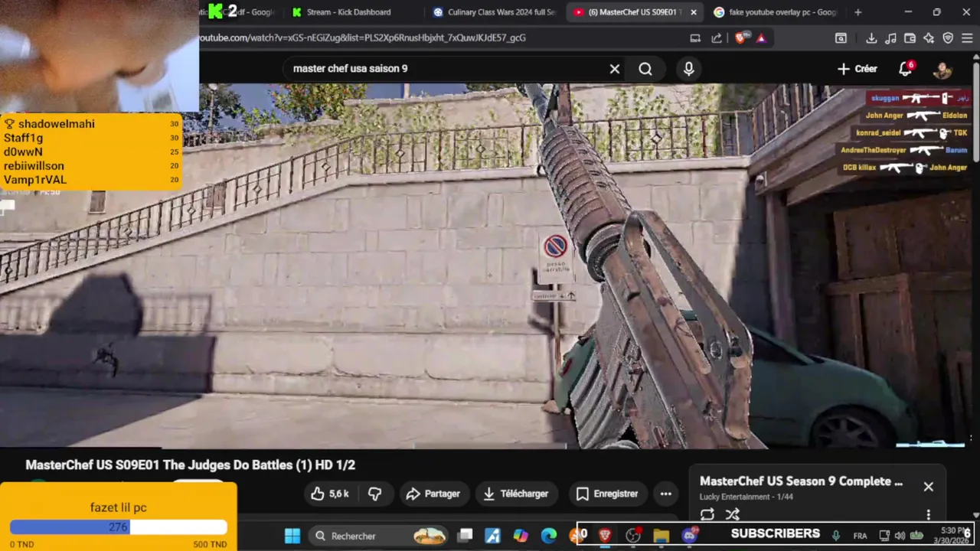Click the Enregistrer button
Image resolution: width=980 pixels, height=551 pixels.
click(607, 494)
